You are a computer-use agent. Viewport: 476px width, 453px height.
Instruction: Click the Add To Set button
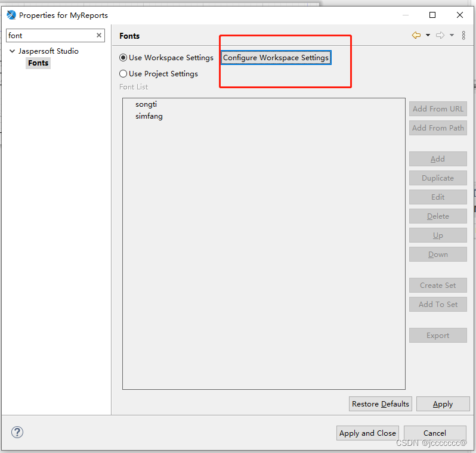[438, 305]
